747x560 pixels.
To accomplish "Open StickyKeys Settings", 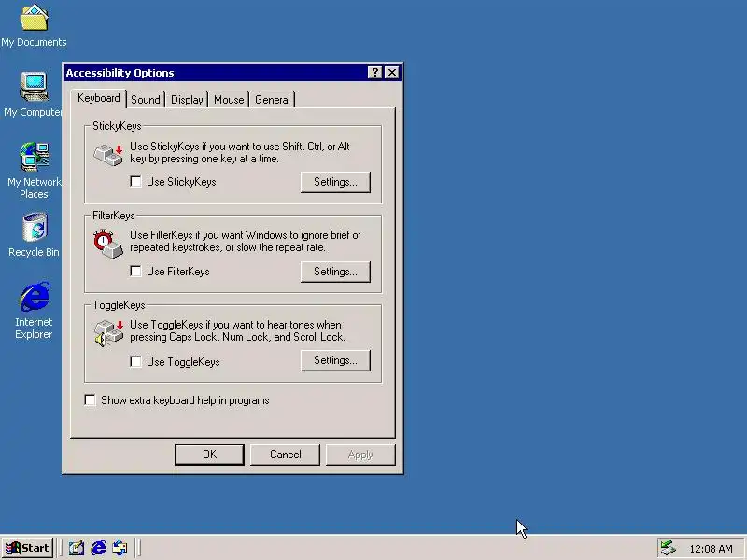I will (x=335, y=182).
